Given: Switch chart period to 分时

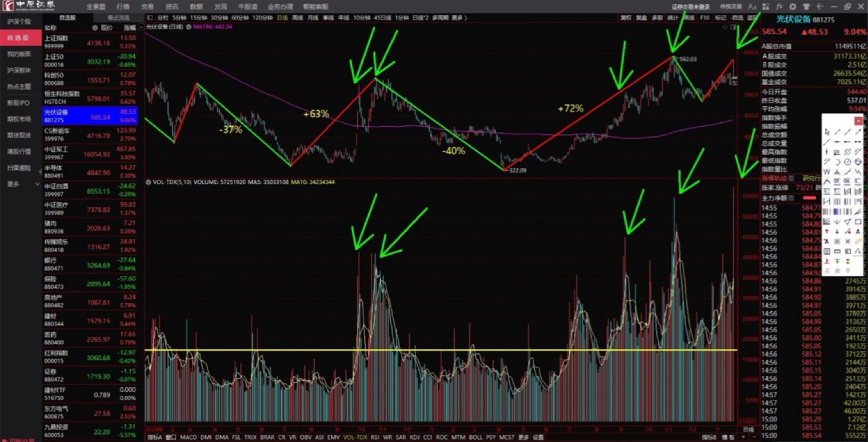Looking at the screenshot, I should pyautogui.click(x=163, y=18).
